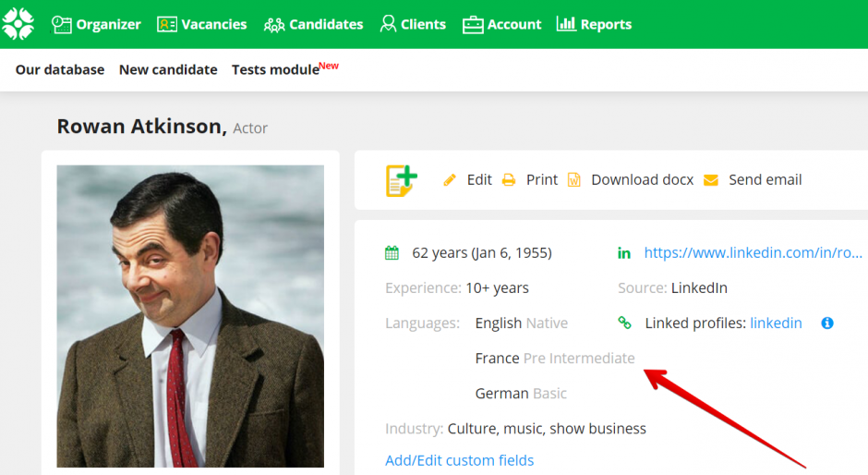
Task: Click the printer icon
Action: pos(509,180)
